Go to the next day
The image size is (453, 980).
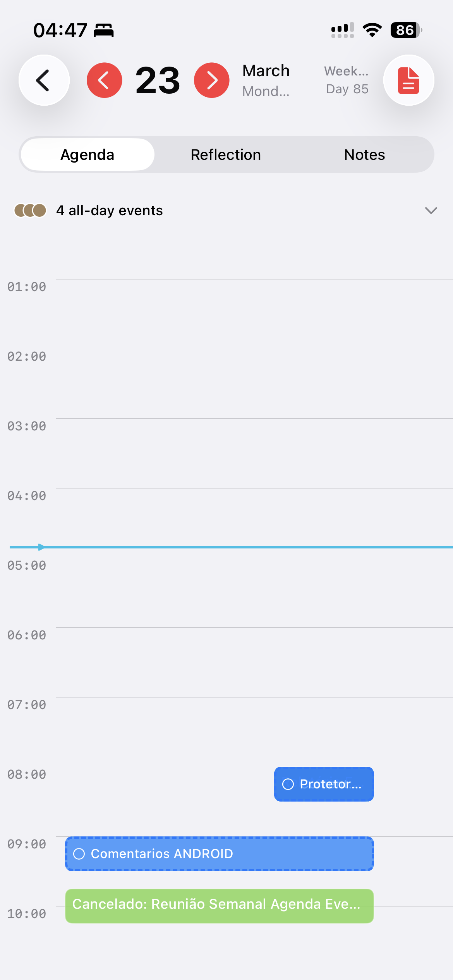pyautogui.click(x=211, y=80)
